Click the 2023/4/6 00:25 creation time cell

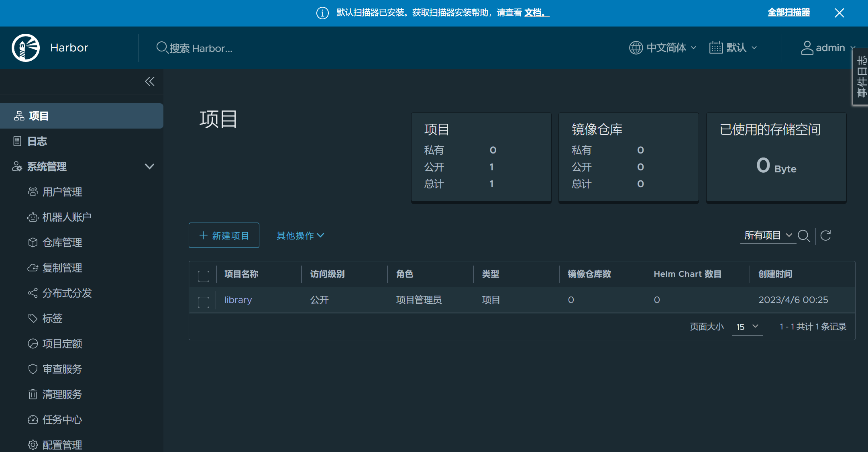point(793,300)
